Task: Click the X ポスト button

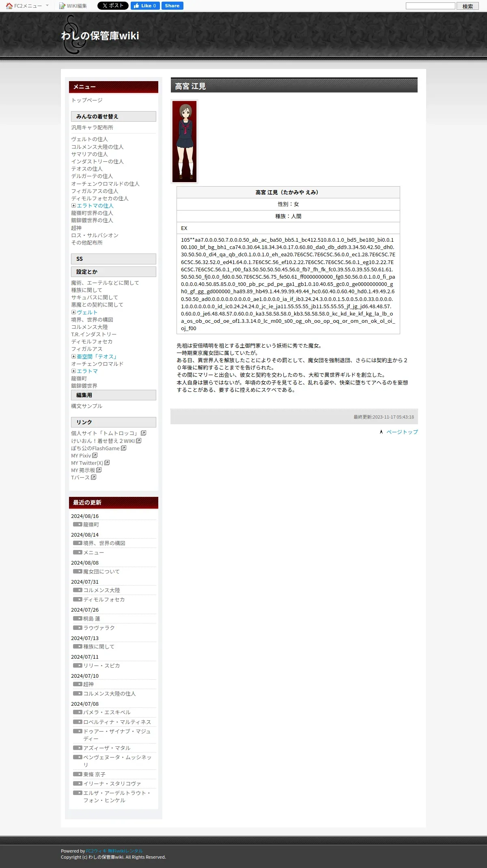Action: tap(113, 6)
